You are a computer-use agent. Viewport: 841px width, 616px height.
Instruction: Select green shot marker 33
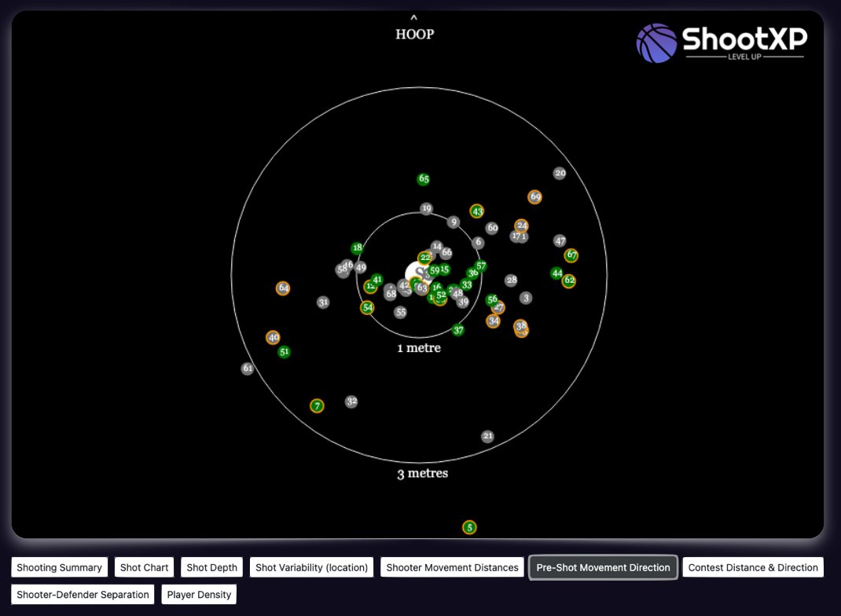(467, 284)
